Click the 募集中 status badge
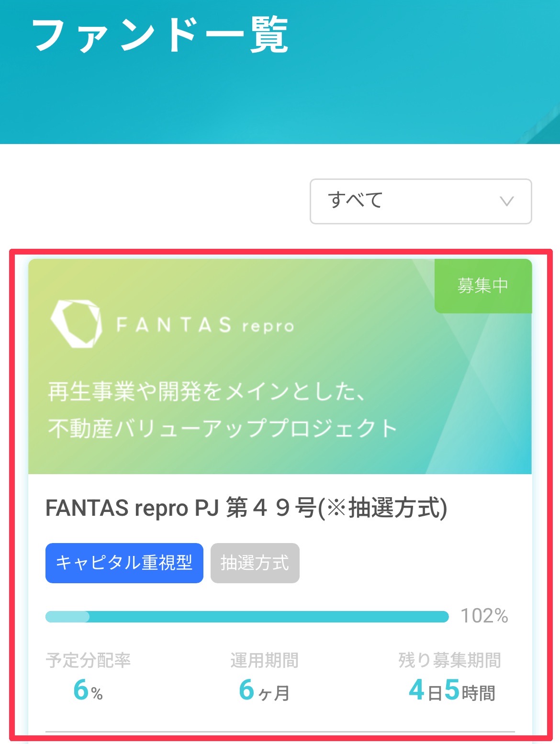 click(483, 286)
